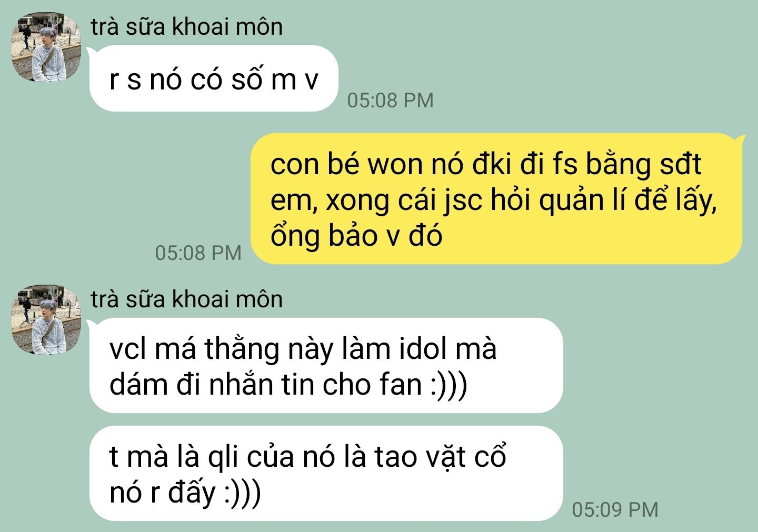Click the text 'ổng bảo v đó'
The width and height of the screenshot is (758, 532).
[x=356, y=235]
